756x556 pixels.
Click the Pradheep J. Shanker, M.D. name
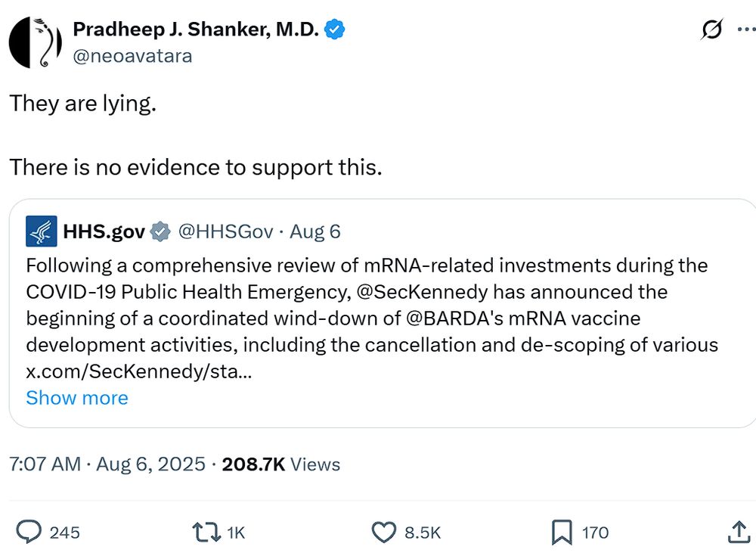195,30
